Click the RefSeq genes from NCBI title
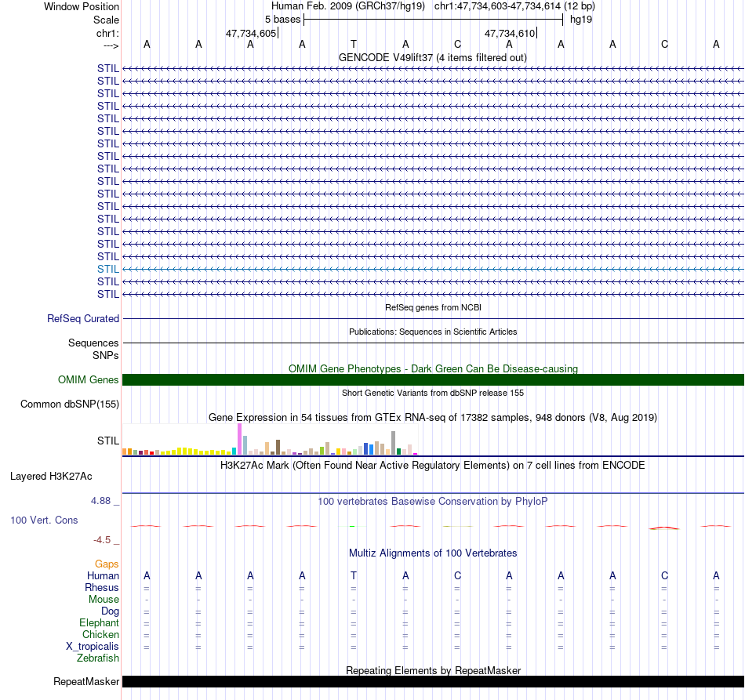 [x=433, y=307]
